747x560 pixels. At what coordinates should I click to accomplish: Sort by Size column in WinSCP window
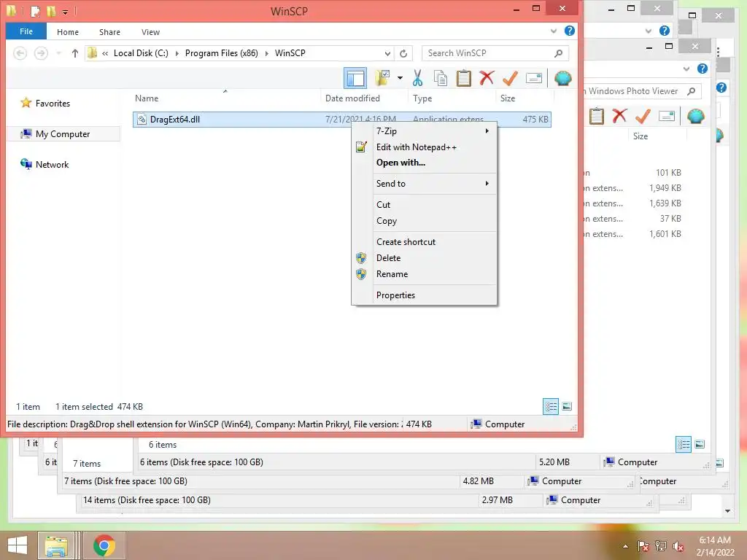coord(525,98)
